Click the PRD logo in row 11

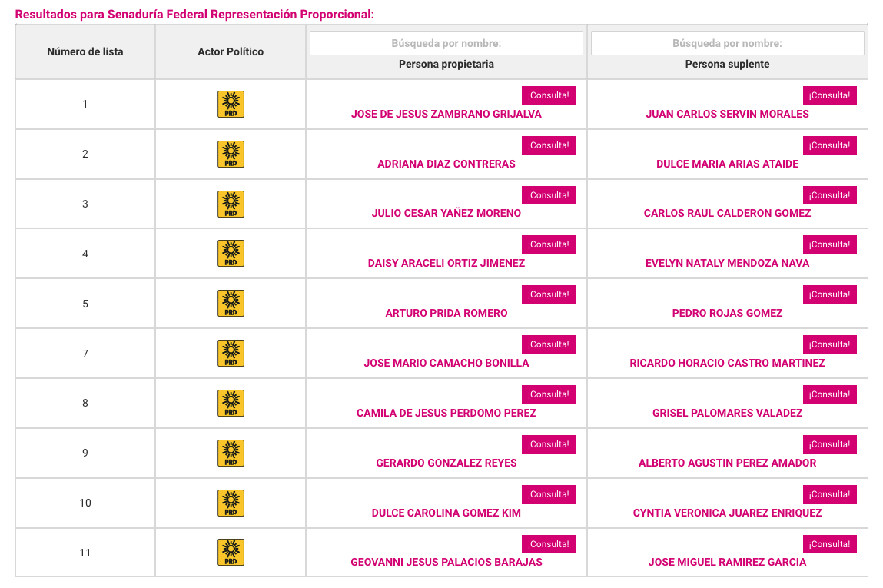[231, 553]
